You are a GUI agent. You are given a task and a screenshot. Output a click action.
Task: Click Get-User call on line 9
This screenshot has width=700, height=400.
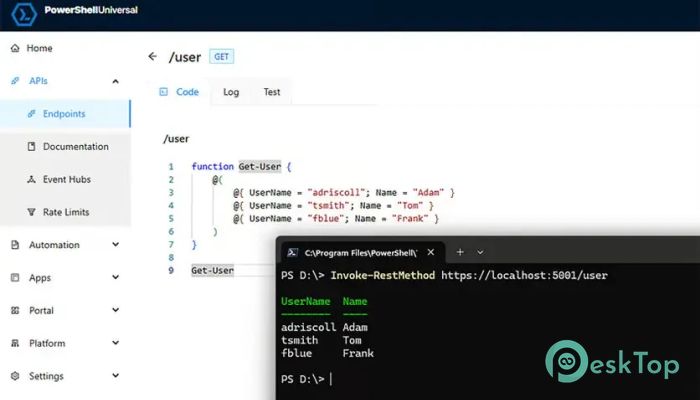212,271
